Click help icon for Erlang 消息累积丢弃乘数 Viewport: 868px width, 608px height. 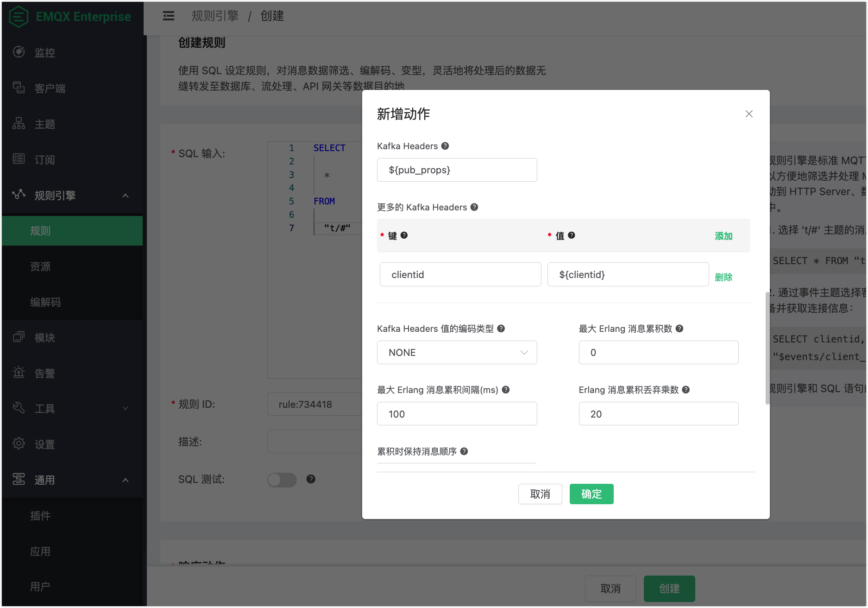686,390
